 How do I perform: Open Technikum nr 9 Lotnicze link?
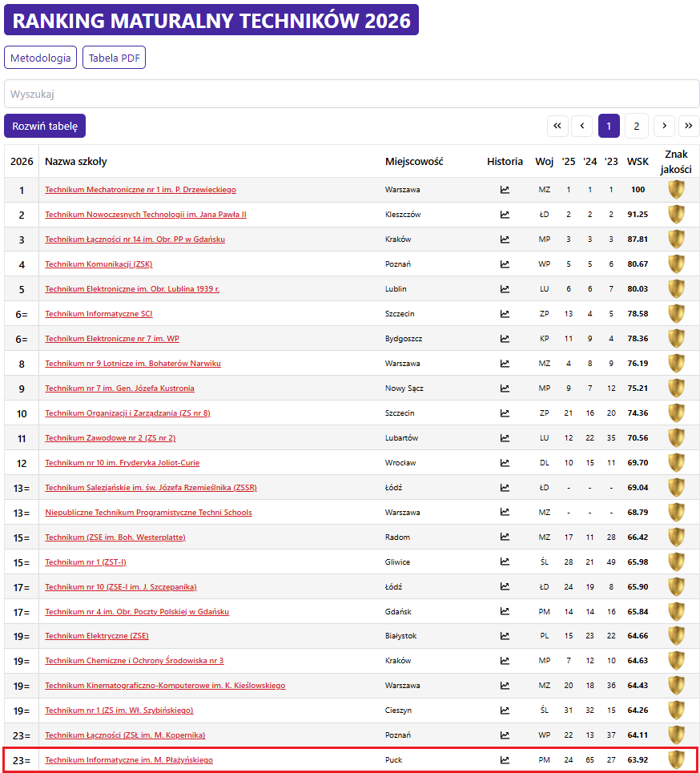pyautogui.click(x=132, y=364)
